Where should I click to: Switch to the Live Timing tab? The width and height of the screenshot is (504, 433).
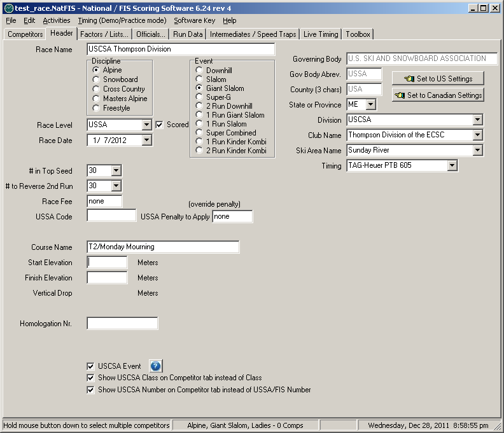(321, 34)
